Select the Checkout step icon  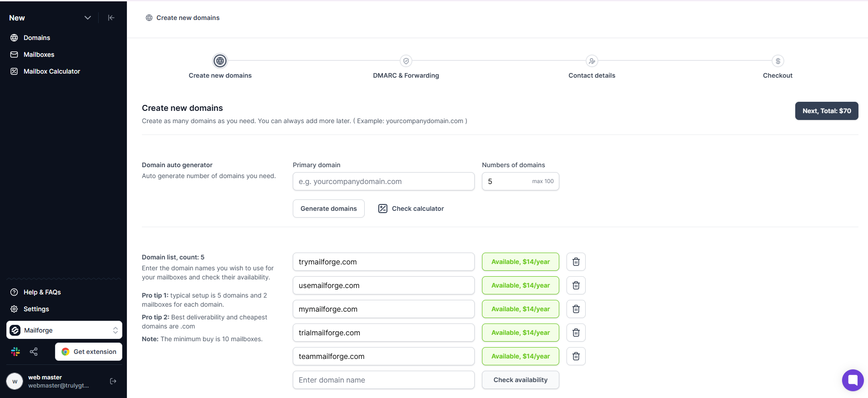[x=778, y=61]
